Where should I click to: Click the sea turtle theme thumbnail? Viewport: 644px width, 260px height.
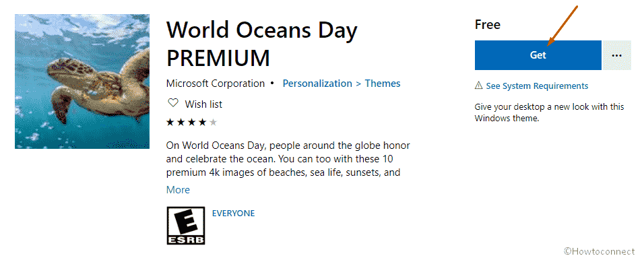pyautogui.click(x=82, y=82)
